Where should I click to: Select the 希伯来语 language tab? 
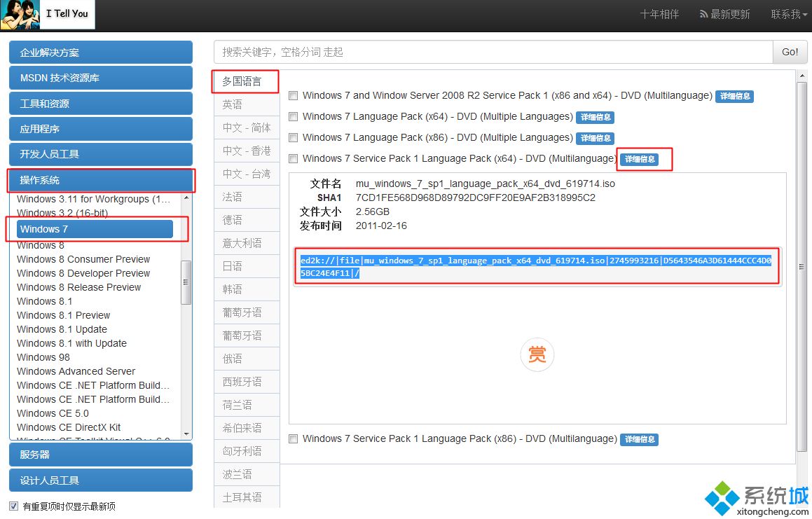pos(247,429)
